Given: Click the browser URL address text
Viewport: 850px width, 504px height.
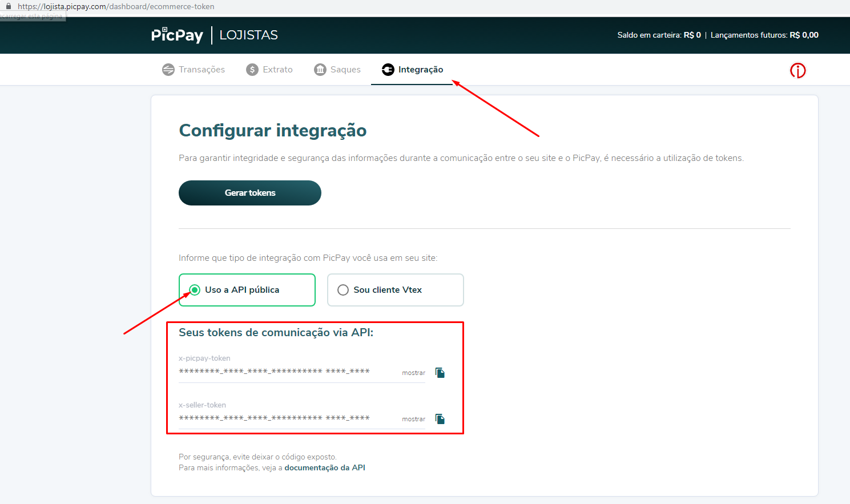Looking at the screenshot, I should click(x=116, y=6).
